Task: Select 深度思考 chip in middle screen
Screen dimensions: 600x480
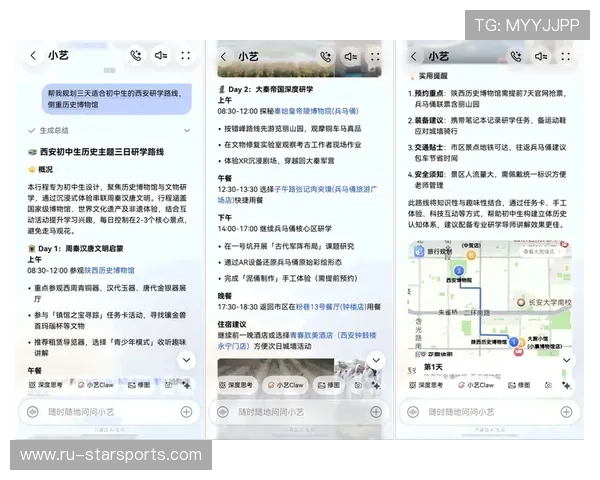Action: point(236,385)
